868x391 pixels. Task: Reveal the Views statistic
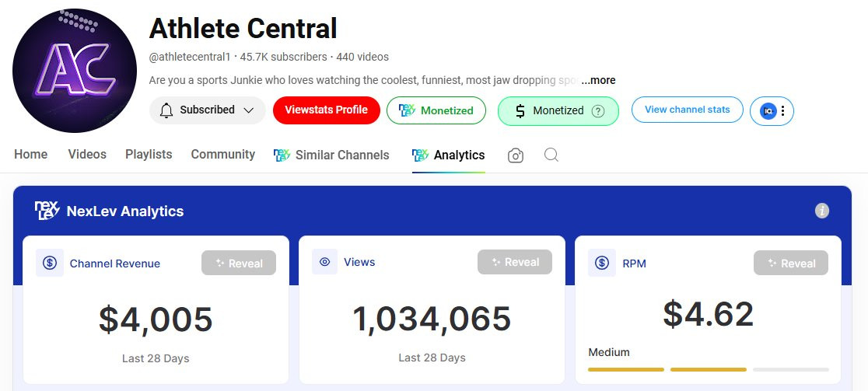[x=514, y=262]
